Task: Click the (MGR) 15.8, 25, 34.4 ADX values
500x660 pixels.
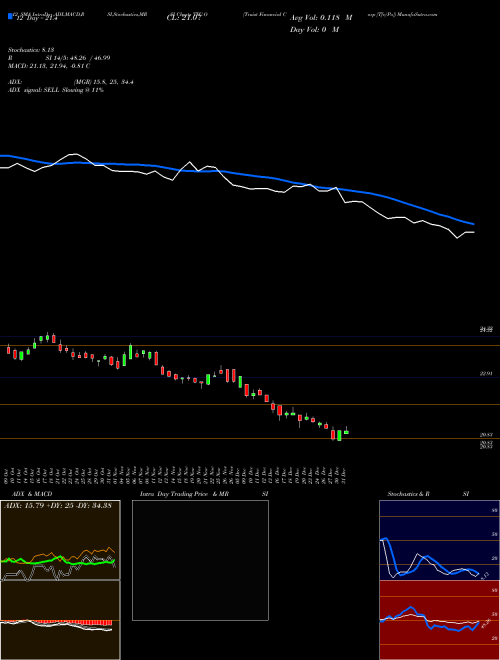Action: pos(104,82)
